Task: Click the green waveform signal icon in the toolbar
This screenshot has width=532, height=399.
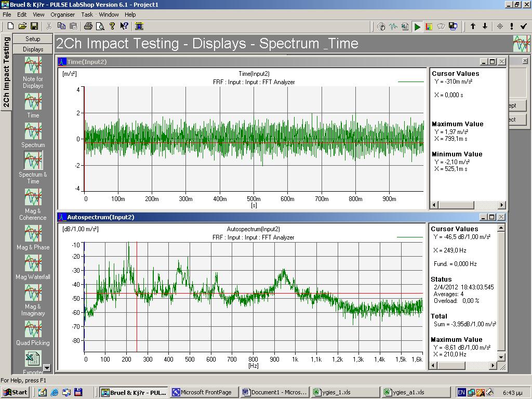Action: click(x=393, y=26)
